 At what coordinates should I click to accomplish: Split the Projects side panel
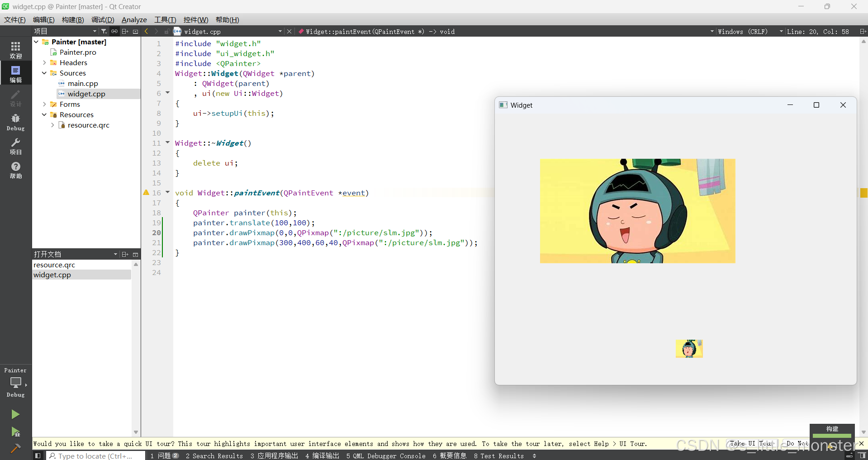125,31
